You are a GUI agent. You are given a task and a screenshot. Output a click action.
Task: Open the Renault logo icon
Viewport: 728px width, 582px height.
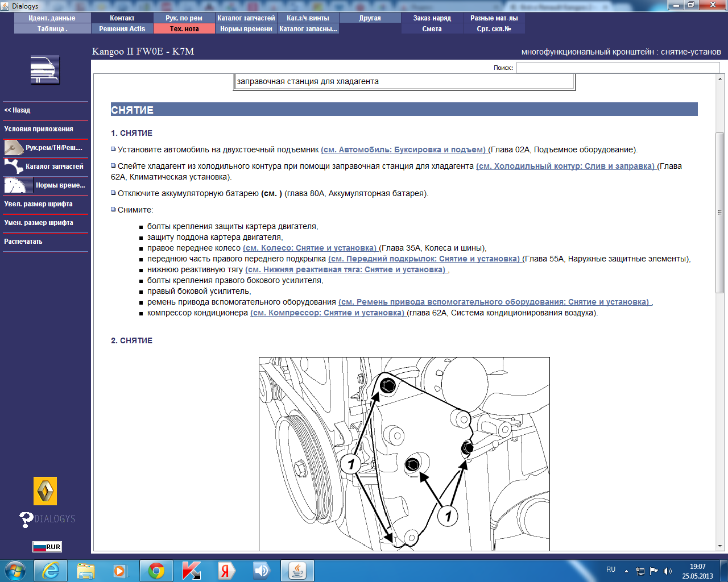pos(45,491)
